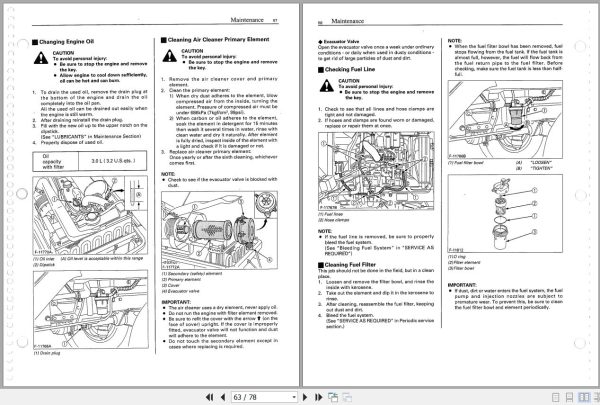600x405 pixels.
Task: Click the 'Cleaning Fuel Filter' heading
Action: (350, 265)
